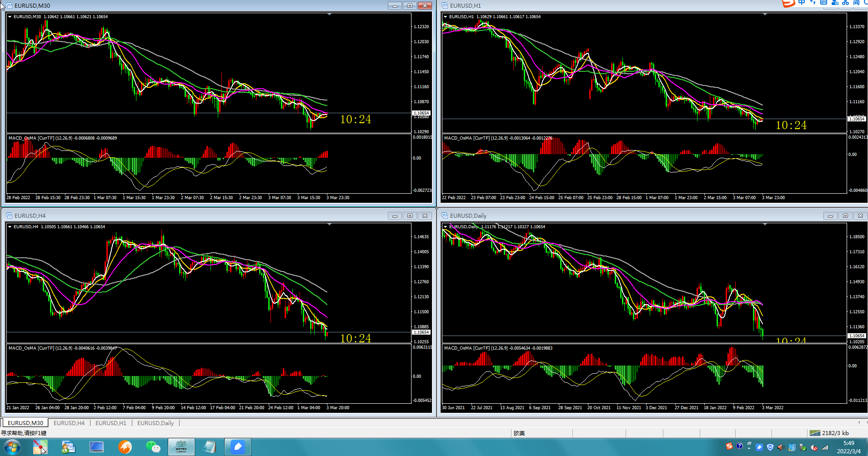Expand the EURUSD,H4 chart header triangle
The image size is (868, 456).
click(10, 226)
